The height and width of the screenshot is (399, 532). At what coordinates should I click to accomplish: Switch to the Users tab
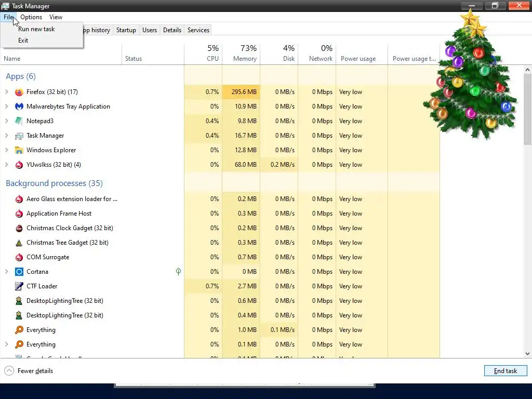[x=150, y=30]
